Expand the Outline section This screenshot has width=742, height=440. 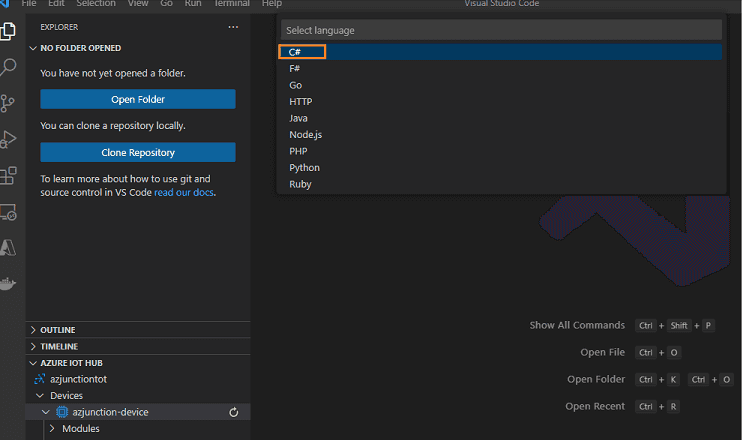click(33, 330)
